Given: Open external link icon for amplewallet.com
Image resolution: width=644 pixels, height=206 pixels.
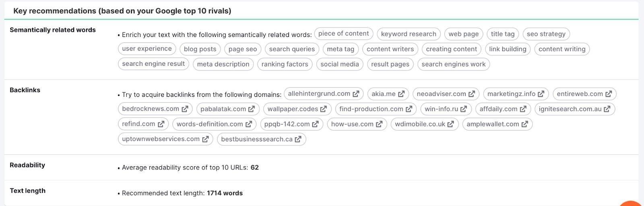Looking at the screenshot, I should pyautogui.click(x=525, y=124).
